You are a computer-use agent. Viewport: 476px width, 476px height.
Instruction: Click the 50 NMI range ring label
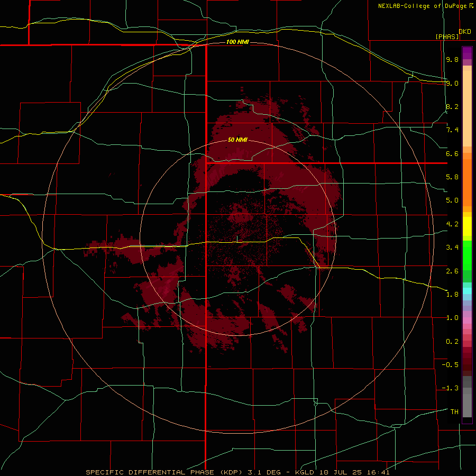pyautogui.click(x=237, y=140)
